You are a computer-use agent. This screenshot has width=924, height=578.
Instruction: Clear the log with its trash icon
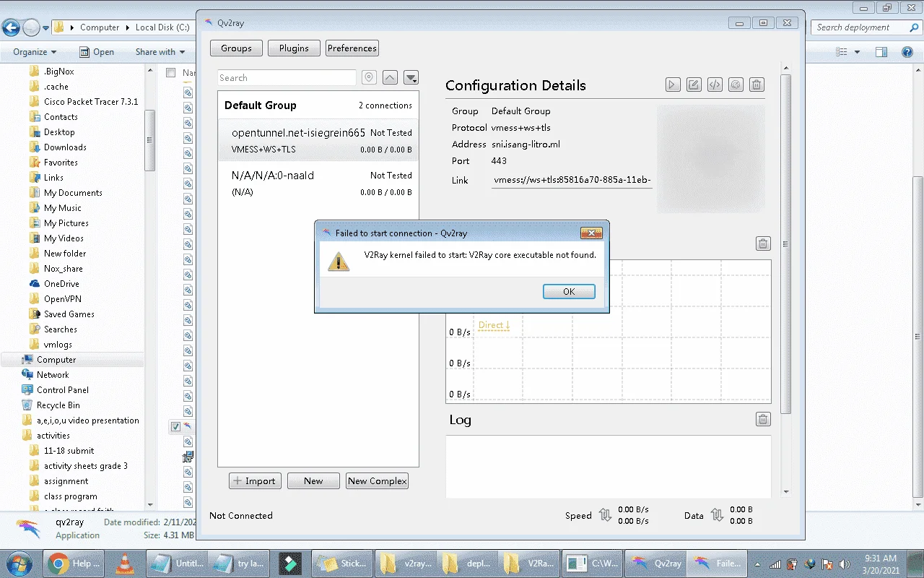coord(763,419)
